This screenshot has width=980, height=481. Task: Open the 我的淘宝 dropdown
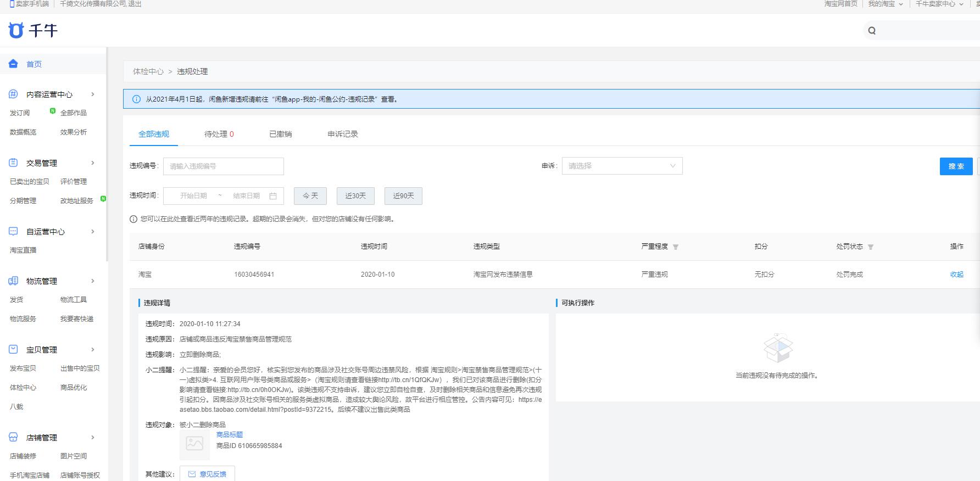point(886,4)
